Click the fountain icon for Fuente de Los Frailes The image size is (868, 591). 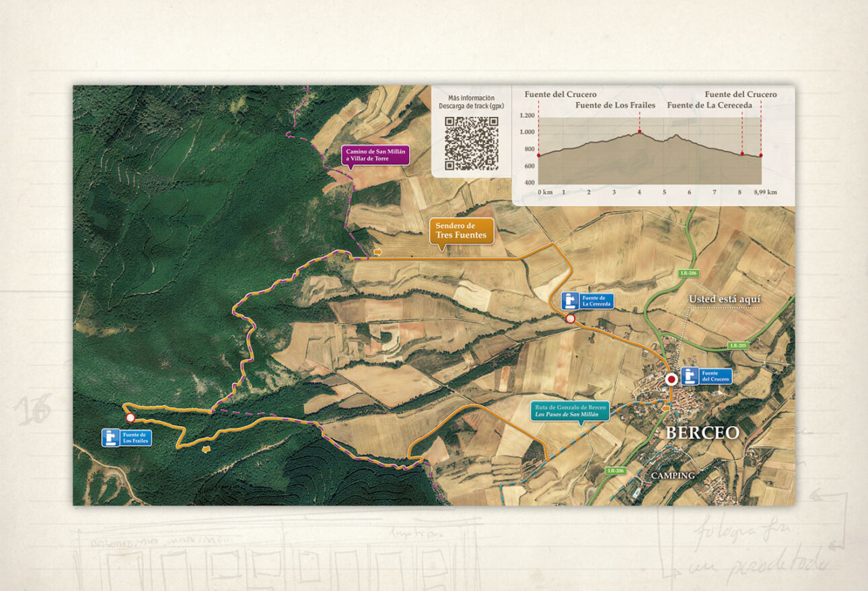pyautogui.click(x=111, y=438)
